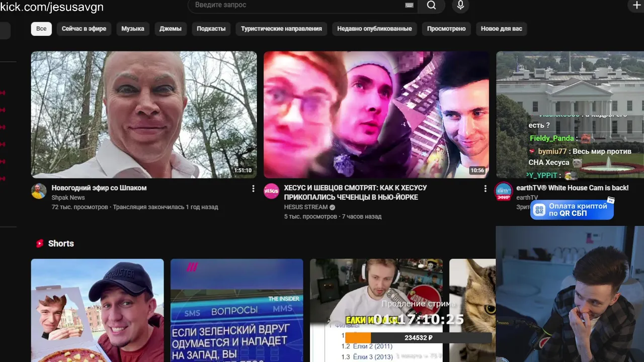Select the "Подкасты" filter chip
The height and width of the screenshot is (362, 644).
(211, 29)
